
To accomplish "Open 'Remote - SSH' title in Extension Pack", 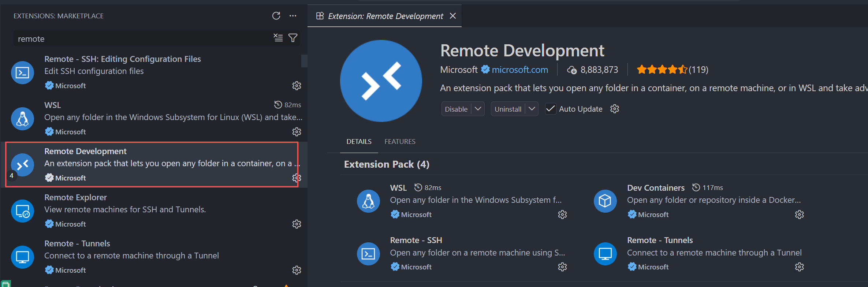I will tap(416, 240).
